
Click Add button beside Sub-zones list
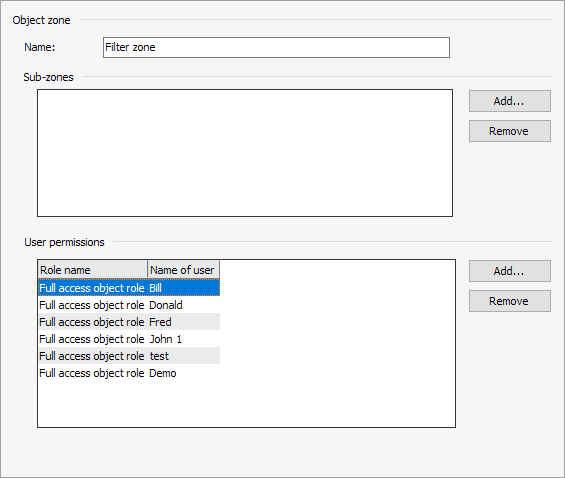[510, 101]
